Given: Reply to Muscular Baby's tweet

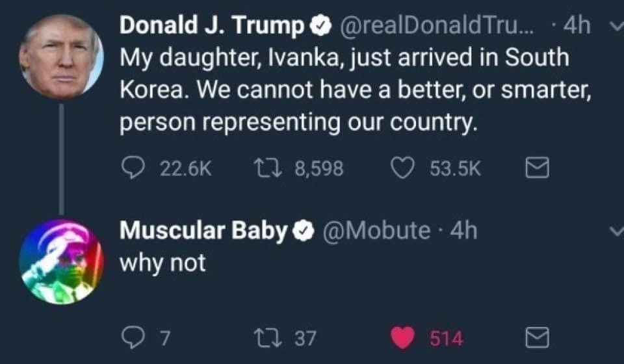Looking at the screenshot, I should click(133, 338).
